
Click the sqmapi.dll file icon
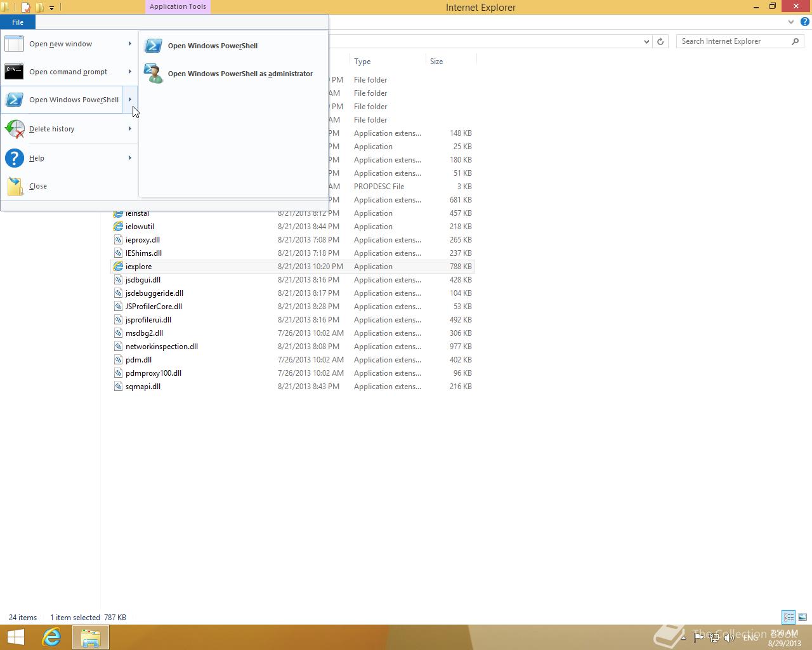118,387
